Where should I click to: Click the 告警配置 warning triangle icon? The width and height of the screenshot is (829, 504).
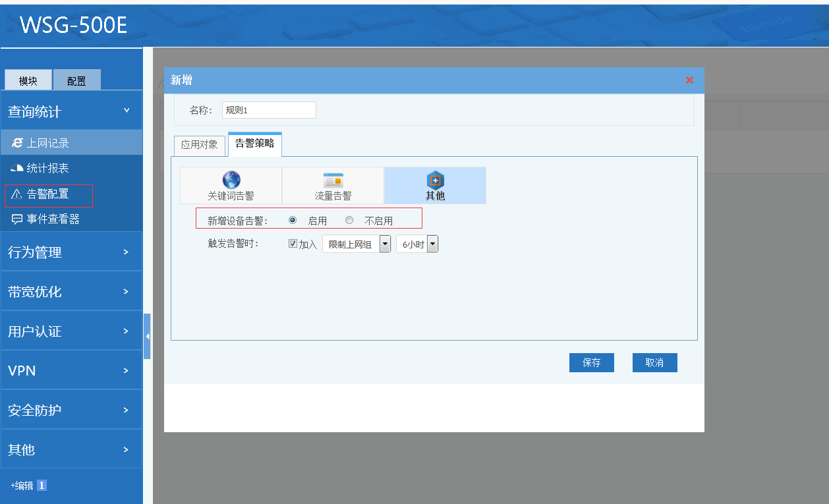click(x=17, y=194)
